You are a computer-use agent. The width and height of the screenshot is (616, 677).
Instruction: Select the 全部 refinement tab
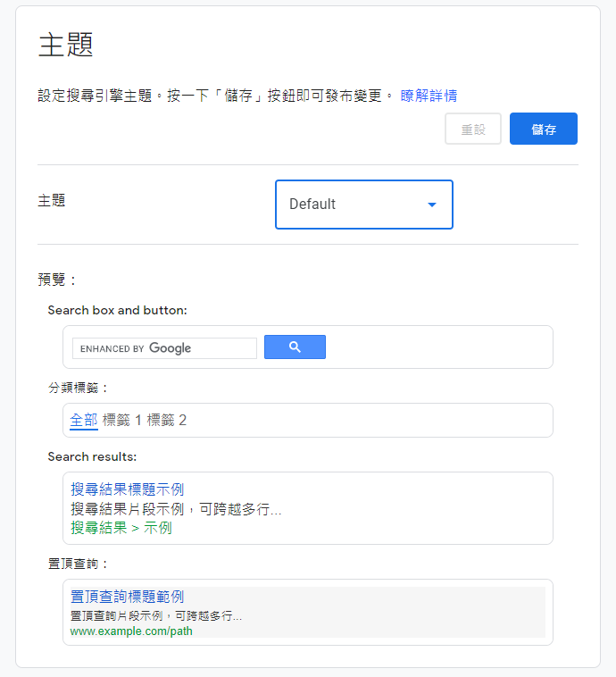tap(84, 420)
